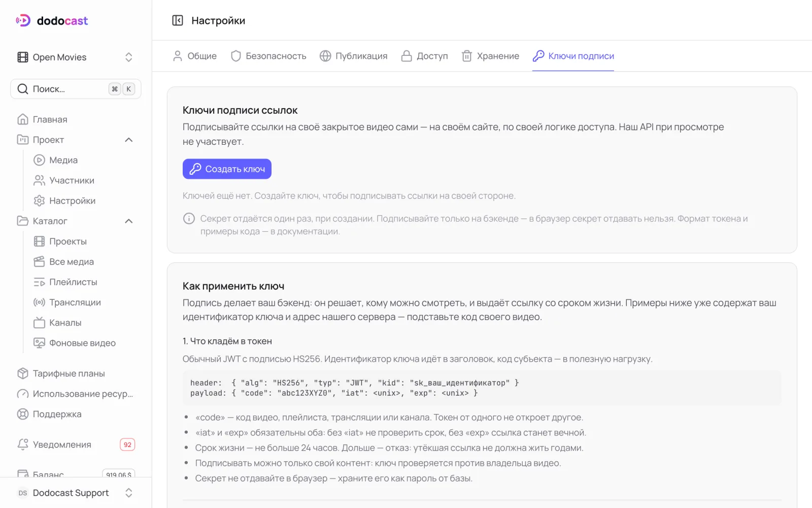The image size is (812, 508).
Task: Open Участники people icon
Action: 39,180
